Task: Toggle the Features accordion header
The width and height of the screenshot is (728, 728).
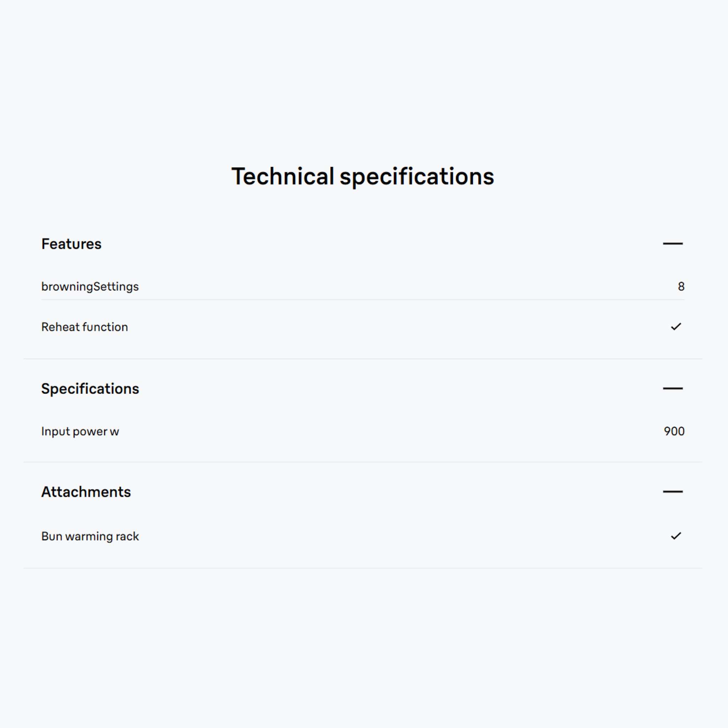Action: point(363,244)
